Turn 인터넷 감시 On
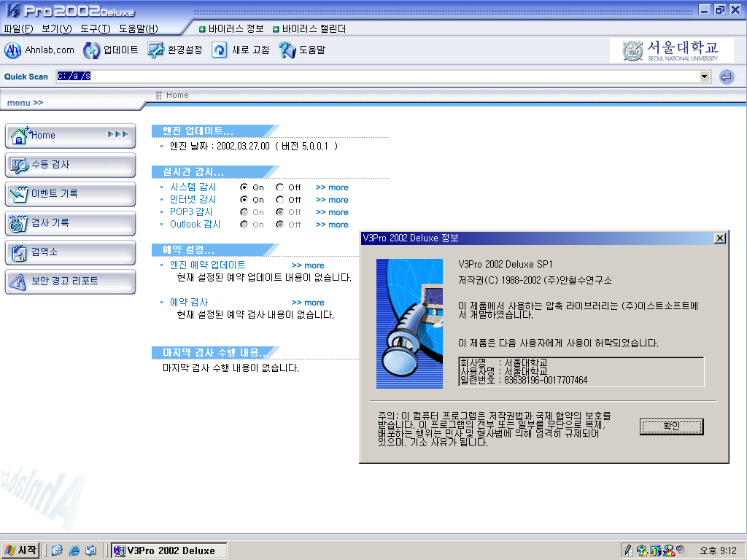This screenshot has width=747, height=560. click(244, 200)
